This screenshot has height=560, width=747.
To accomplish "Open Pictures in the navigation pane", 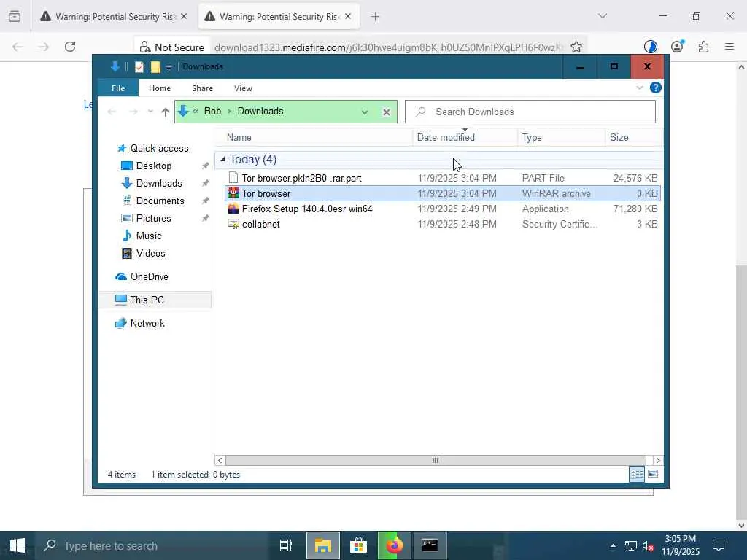I will pos(146,218).
